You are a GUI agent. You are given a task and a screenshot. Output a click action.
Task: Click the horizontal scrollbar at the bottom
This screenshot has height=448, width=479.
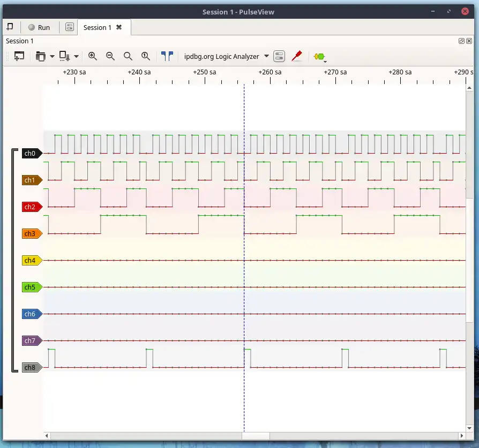point(255,436)
